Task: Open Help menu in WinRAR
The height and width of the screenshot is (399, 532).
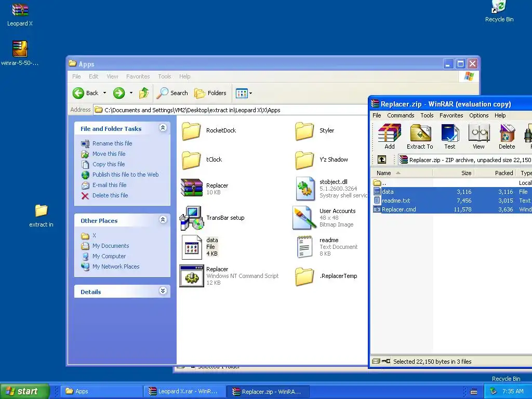Action: coord(500,115)
